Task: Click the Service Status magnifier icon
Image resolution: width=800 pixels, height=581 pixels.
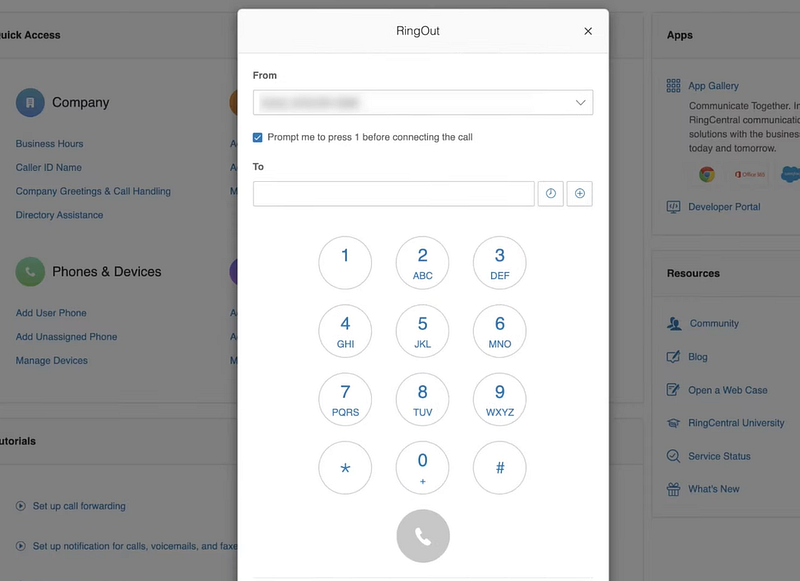Action: click(673, 456)
